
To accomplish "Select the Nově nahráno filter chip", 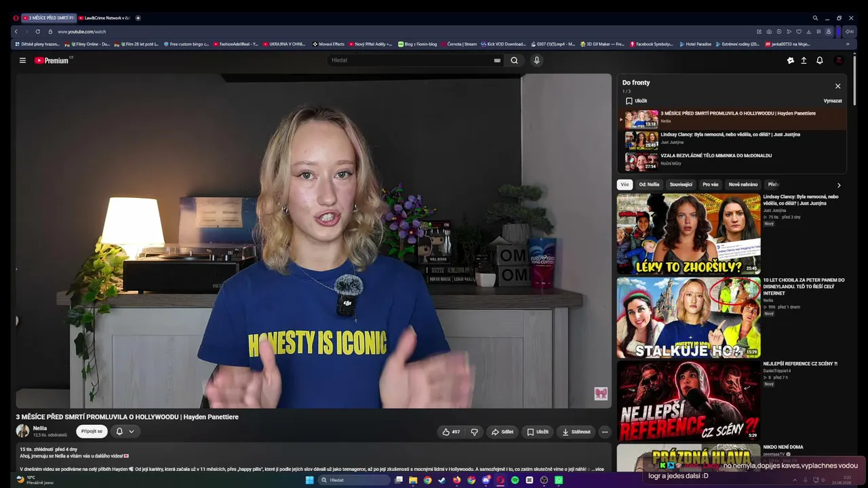I will coord(743,184).
